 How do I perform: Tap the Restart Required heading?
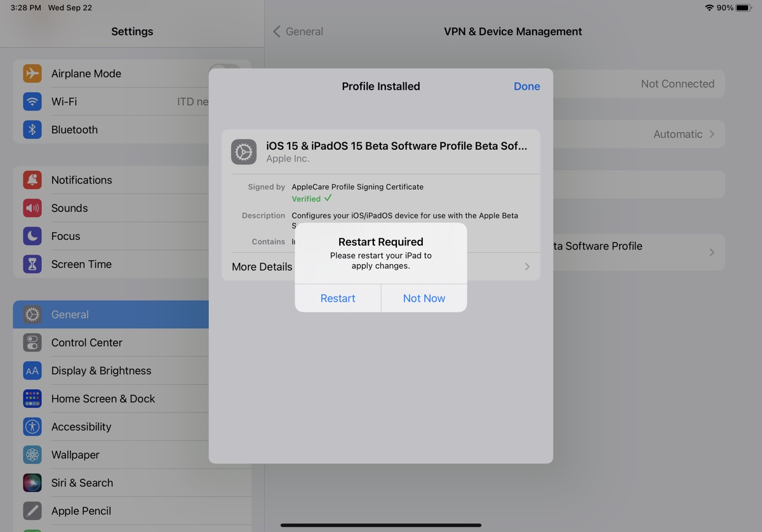coord(381,242)
